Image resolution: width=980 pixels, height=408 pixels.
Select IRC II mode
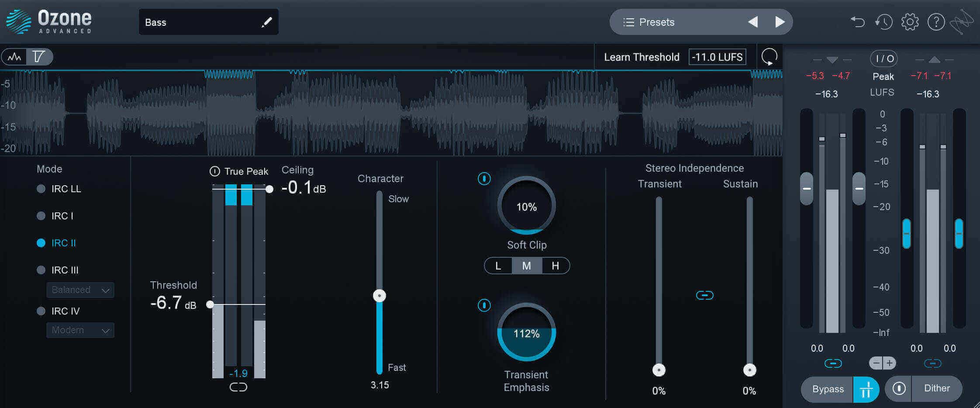point(56,243)
